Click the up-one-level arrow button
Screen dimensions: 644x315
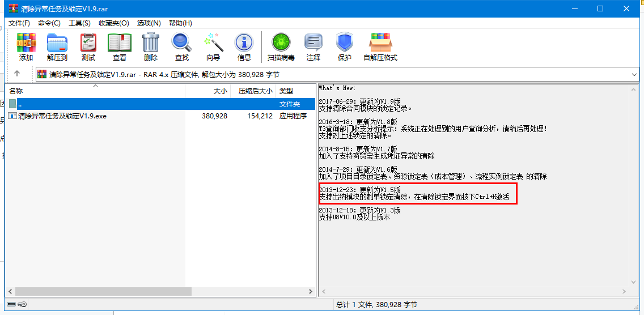(x=17, y=74)
